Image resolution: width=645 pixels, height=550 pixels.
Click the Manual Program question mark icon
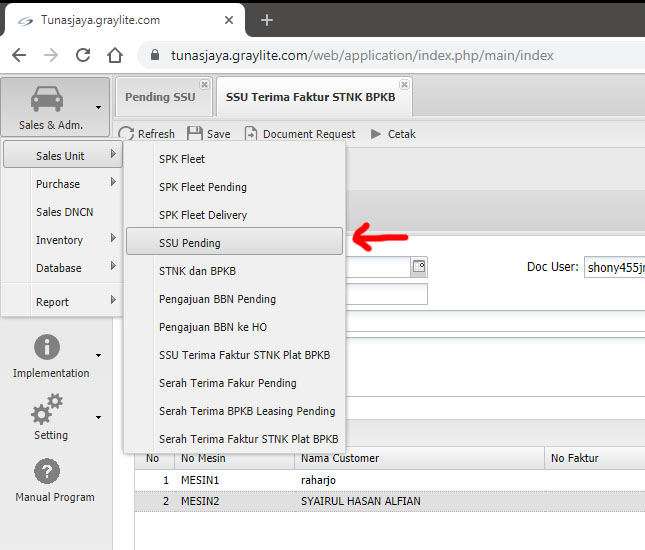[47, 472]
